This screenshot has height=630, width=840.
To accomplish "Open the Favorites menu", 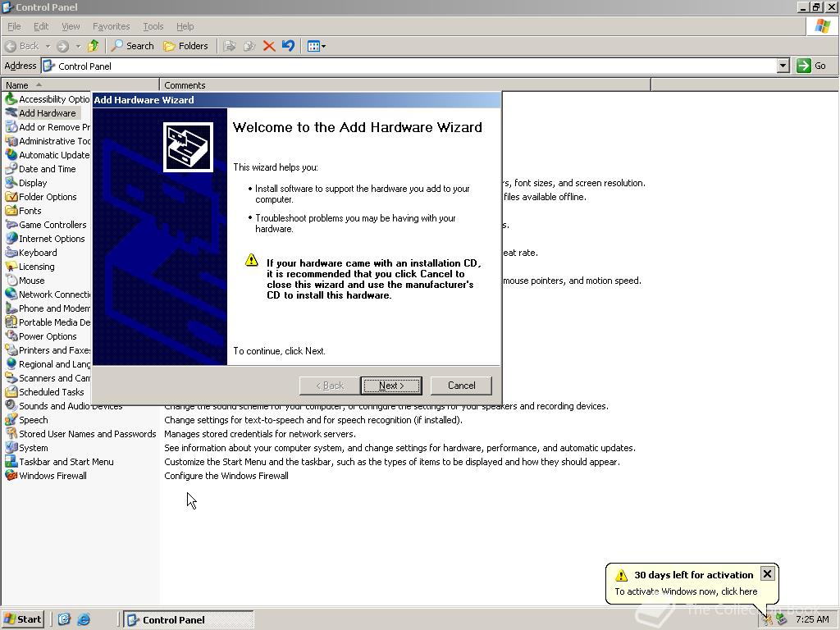I will click(x=111, y=26).
